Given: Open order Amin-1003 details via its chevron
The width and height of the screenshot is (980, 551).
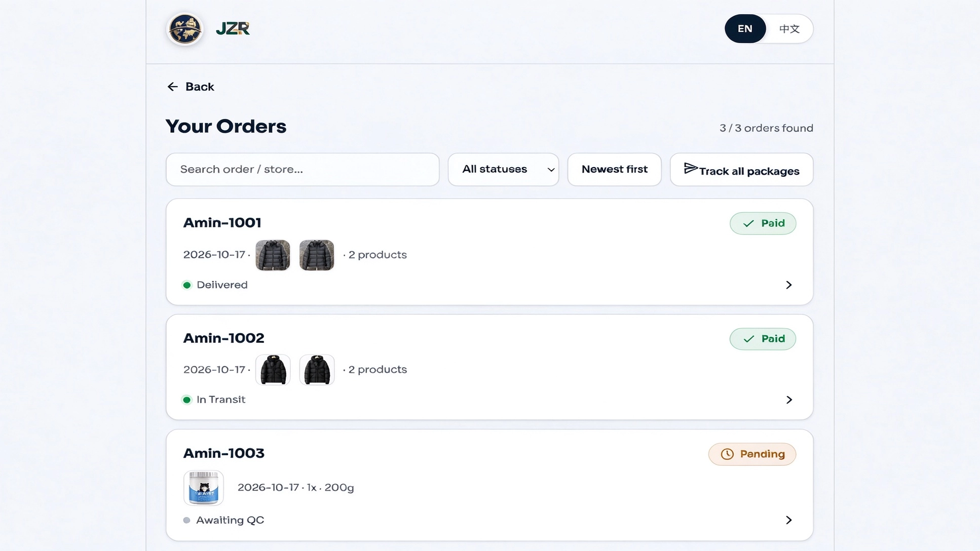Looking at the screenshot, I should point(788,520).
